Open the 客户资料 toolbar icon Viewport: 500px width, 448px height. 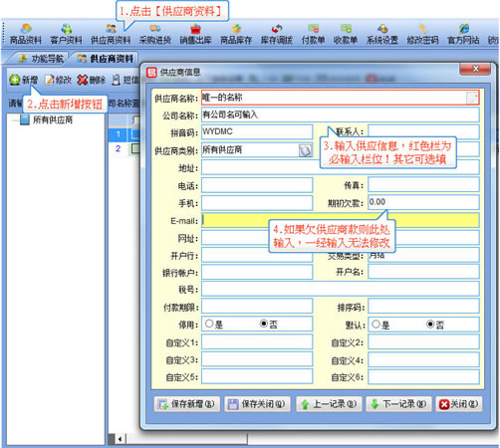pyautogui.click(x=66, y=34)
